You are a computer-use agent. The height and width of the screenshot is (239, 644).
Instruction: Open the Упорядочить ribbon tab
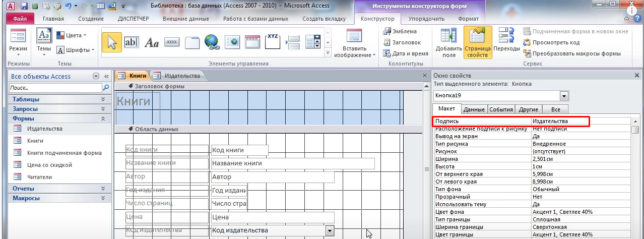(426, 19)
